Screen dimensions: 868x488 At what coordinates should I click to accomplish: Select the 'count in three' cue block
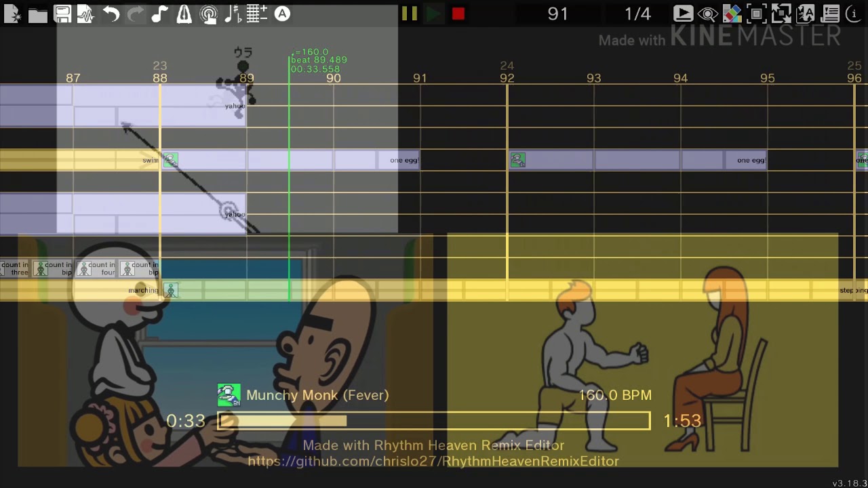(15, 269)
